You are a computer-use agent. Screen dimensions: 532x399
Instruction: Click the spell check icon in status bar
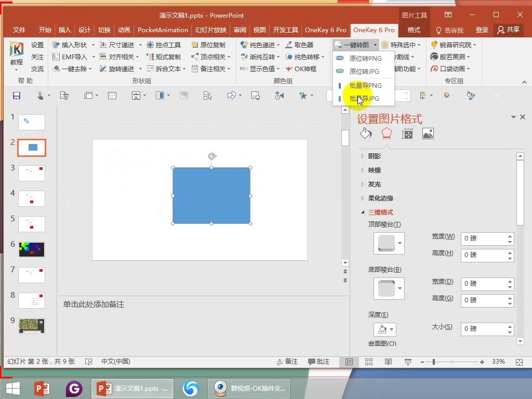coord(88,362)
